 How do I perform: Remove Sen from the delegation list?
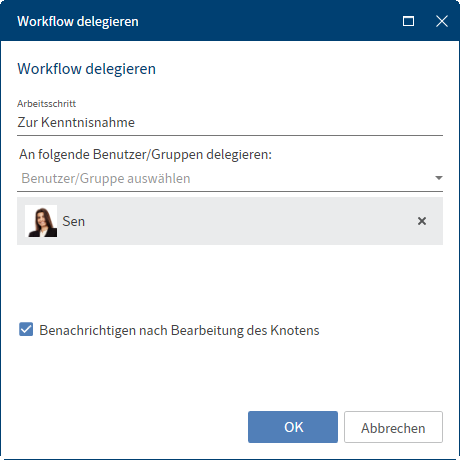pos(422,221)
